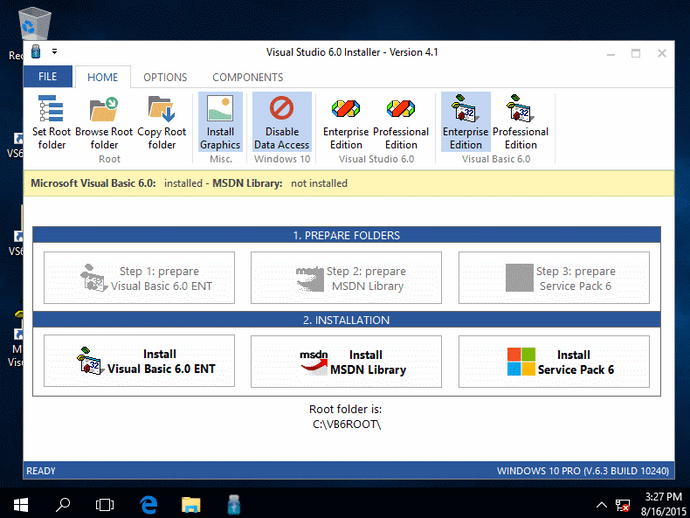The image size is (690, 518).
Task: Open the Windows Start menu
Action: pos(21,504)
